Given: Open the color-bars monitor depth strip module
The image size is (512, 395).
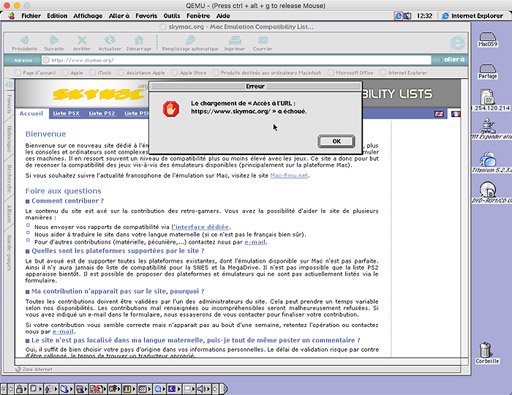Looking at the screenshot, I should (x=129, y=389).
